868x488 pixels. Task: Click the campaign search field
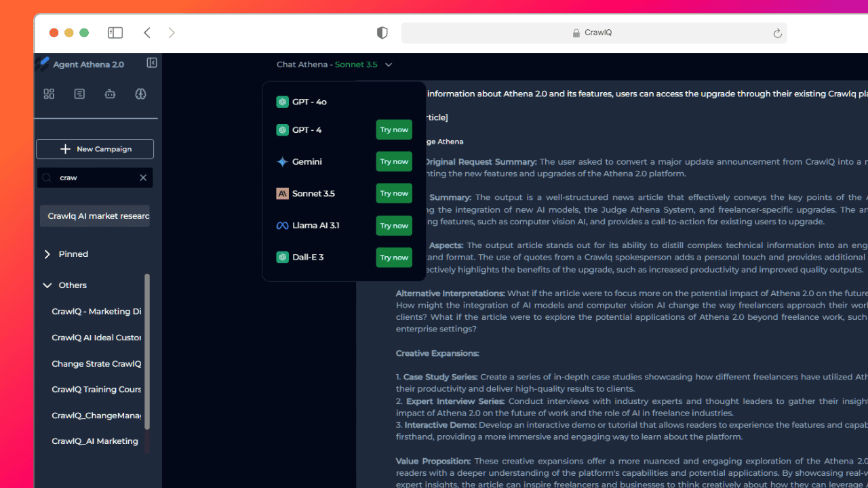[95, 178]
